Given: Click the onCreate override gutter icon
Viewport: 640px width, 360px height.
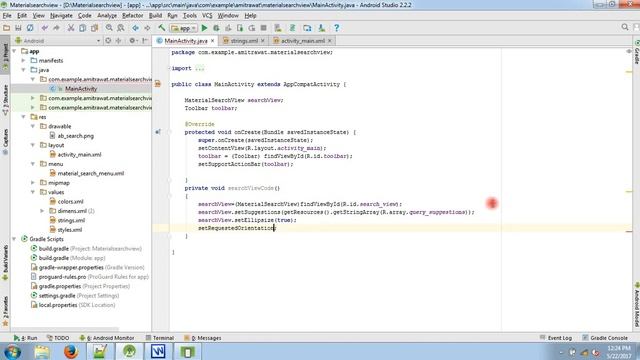Looking at the screenshot, I should (158, 132).
